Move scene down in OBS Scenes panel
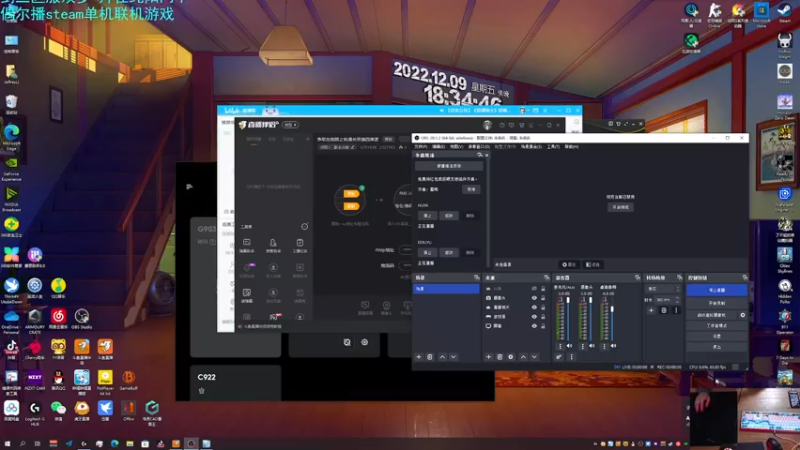This screenshot has height=450, width=800. tap(454, 357)
